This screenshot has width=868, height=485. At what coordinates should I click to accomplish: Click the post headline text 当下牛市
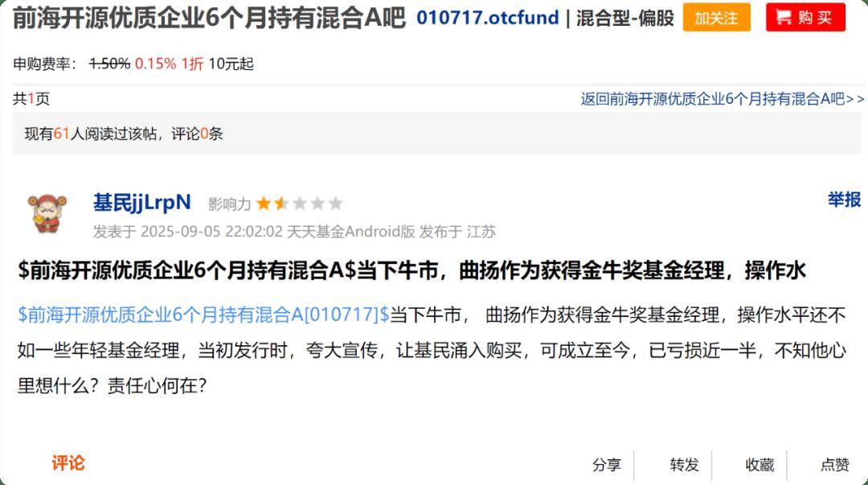point(397,271)
